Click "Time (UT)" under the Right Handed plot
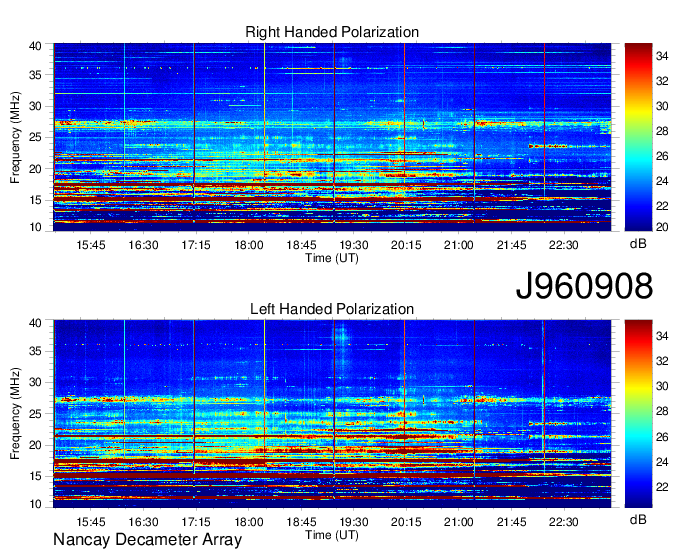This screenshot has width=680, height=552. (x=332, y=258)
